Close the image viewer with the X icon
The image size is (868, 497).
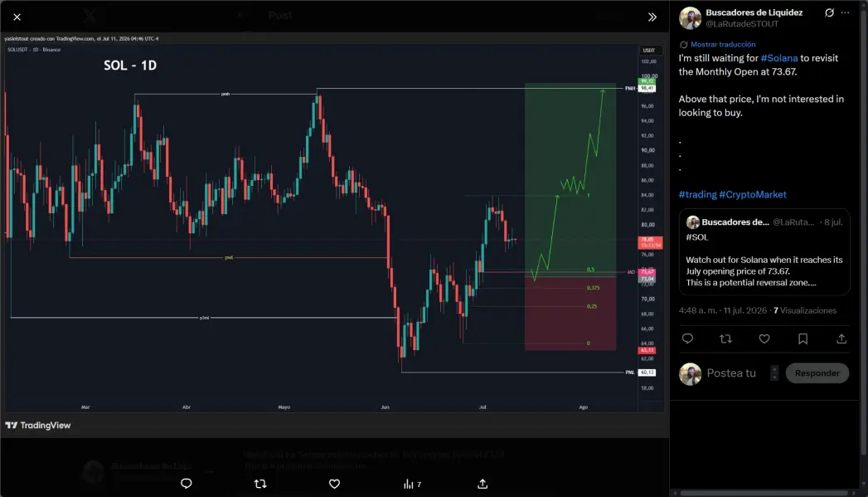tap(17, 17)
